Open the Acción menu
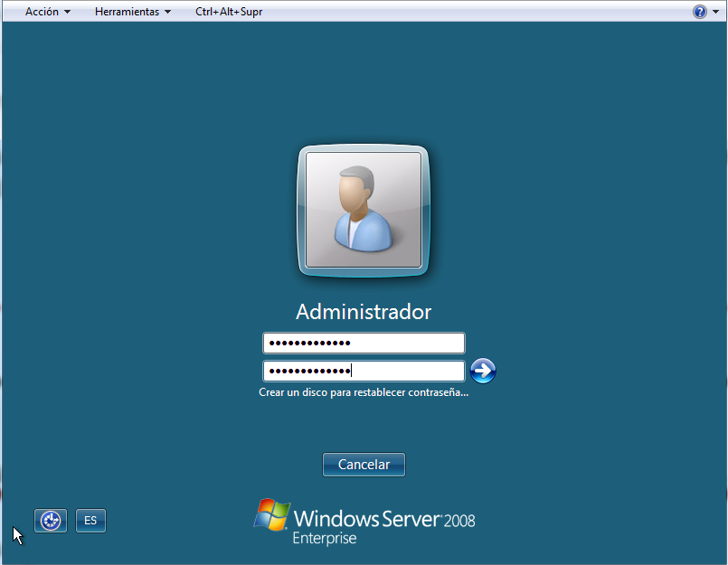 (x=42, y=12)
